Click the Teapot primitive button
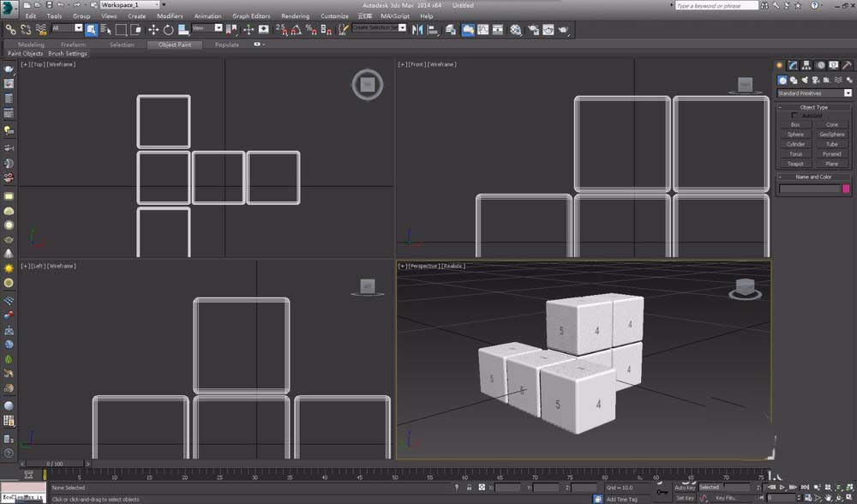This screenshot has height=504, width=857. click(794, 163)
